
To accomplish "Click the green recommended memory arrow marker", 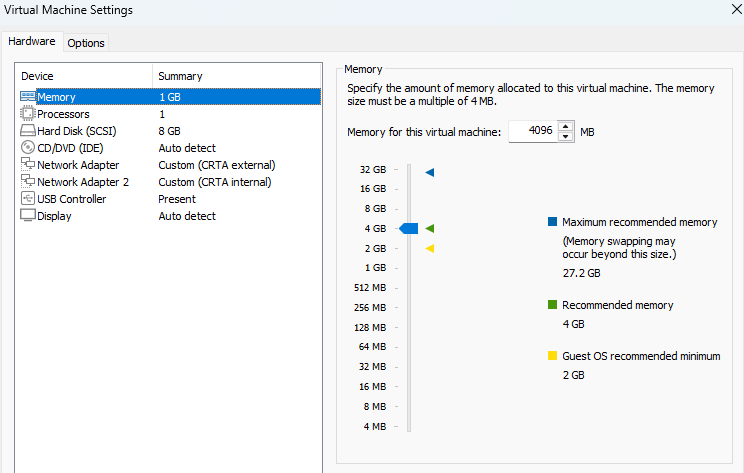I will coord(430,229).
